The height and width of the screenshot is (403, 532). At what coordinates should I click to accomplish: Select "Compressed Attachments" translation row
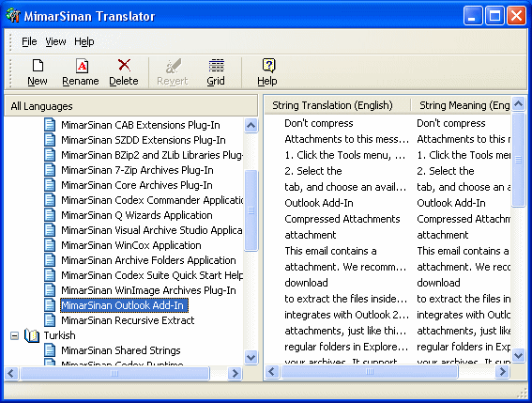342,219
